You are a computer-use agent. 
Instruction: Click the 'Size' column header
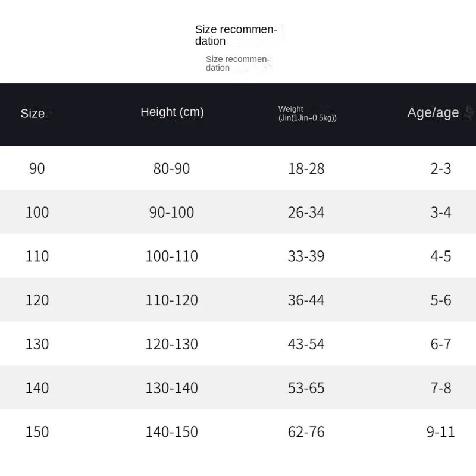[x=33, y=113]
